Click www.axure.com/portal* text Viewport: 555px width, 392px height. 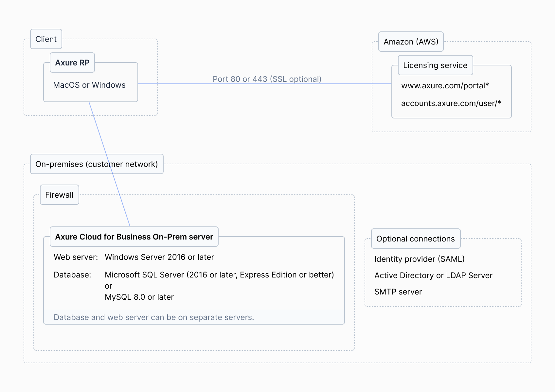(x=445, y=86)
